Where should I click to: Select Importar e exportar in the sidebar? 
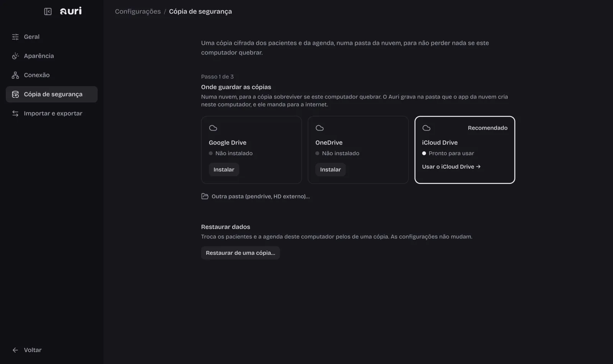[x=52, y=113]
